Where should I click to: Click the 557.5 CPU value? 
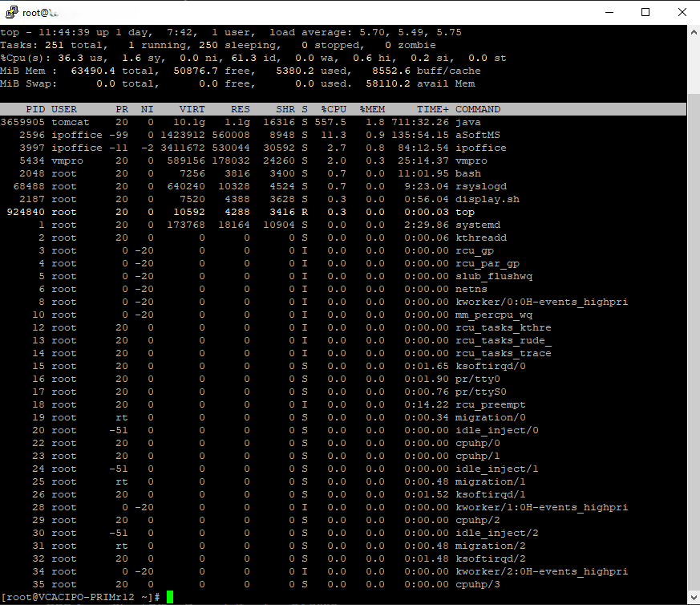click(x=330, y=123)
